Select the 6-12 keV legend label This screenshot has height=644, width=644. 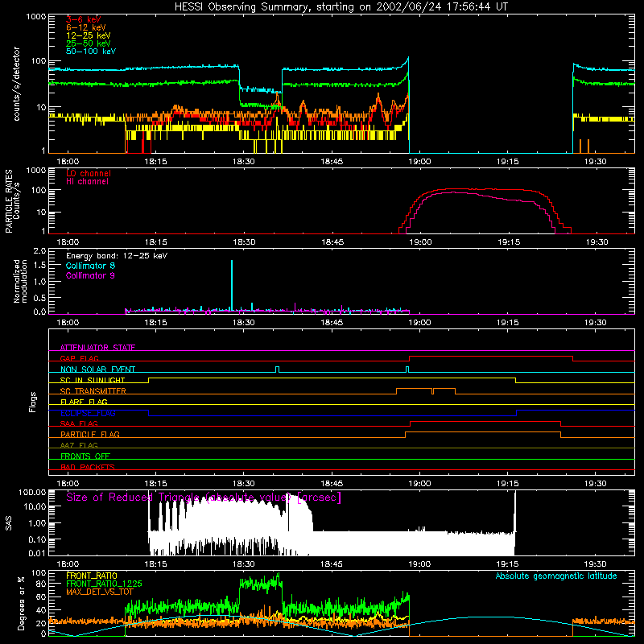(86, 27)
